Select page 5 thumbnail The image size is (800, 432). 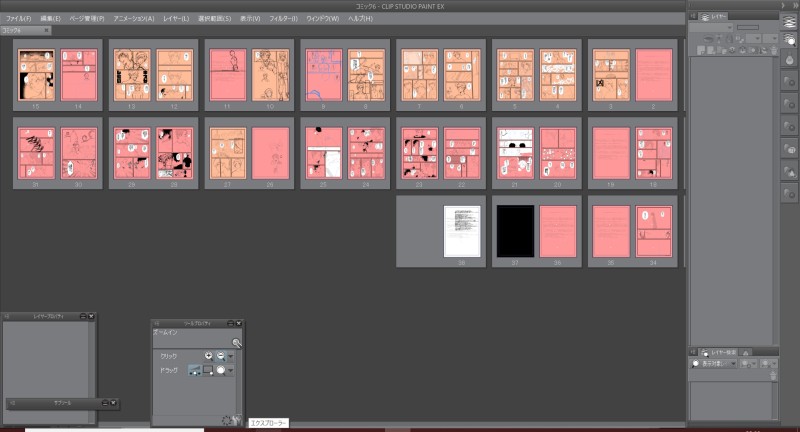tap(515, 75)
